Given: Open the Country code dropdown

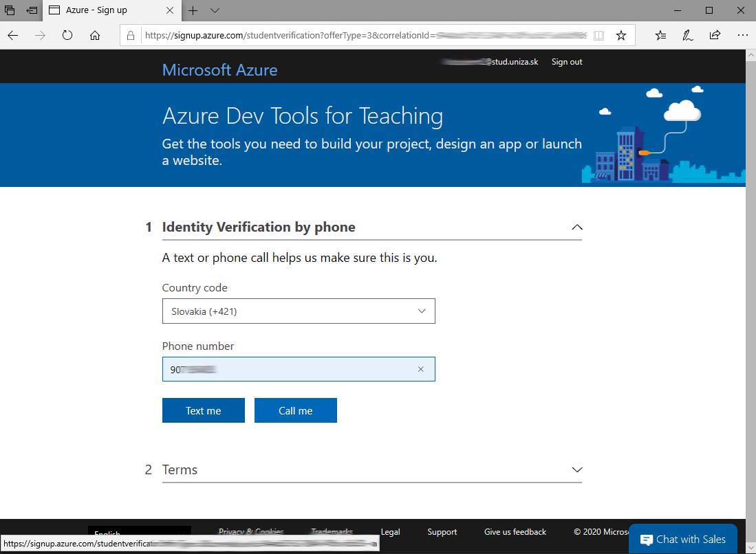Looking at the screenshot, I should tap(299, 311).
